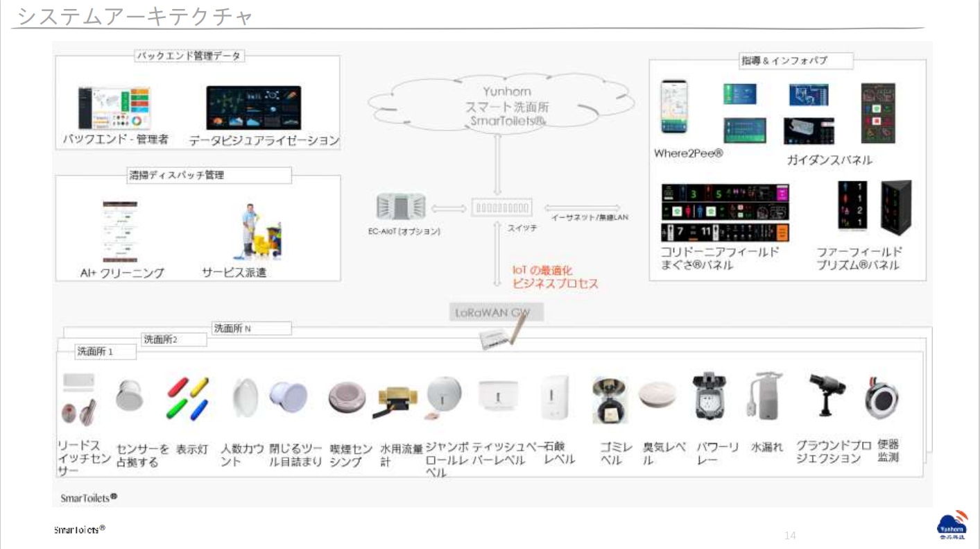Click the red IoT の最適化 text
Image resolution: width=980 pixels, height=549 pixels.
click(x=542, y=271)
